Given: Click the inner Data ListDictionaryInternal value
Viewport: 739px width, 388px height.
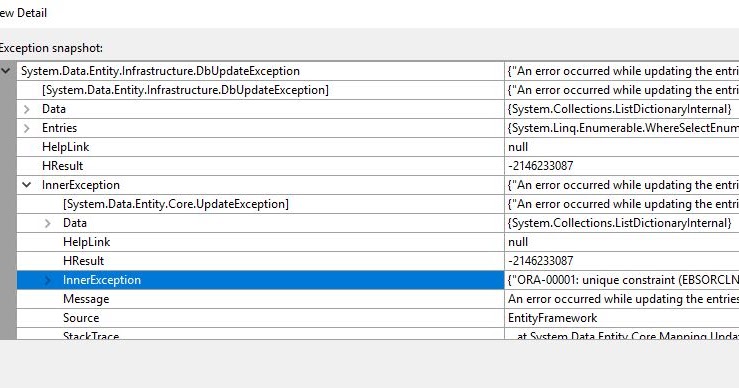Looking at the screenshot, I should click(x=620, y=223).
